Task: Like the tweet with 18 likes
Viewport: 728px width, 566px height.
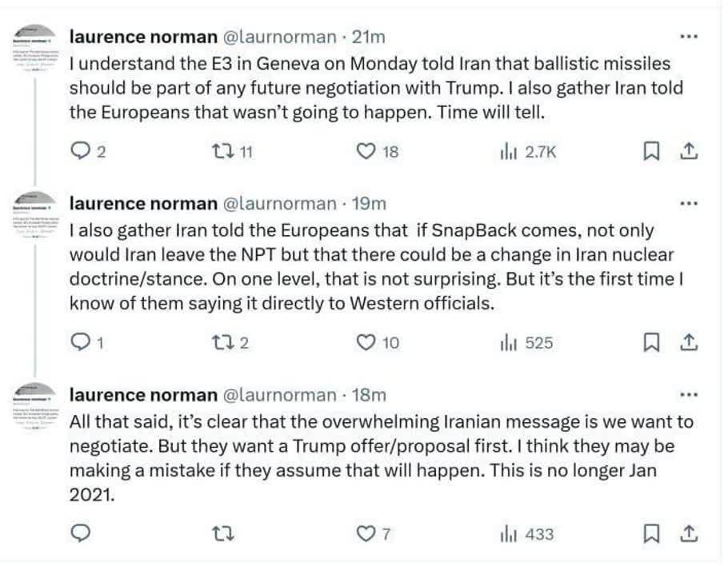Action: [x=366, y=151]
